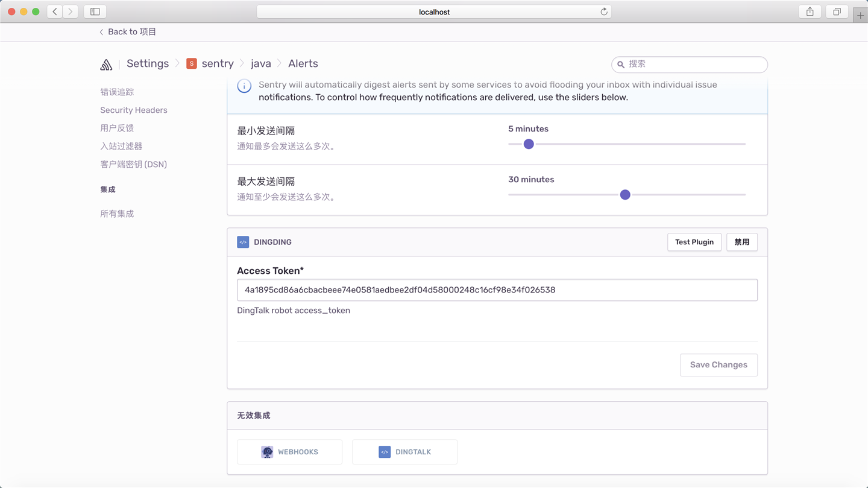Click the Test Plugin button
Image resolution: width=868 pixels, height=488 pixels.
(694, 242)
